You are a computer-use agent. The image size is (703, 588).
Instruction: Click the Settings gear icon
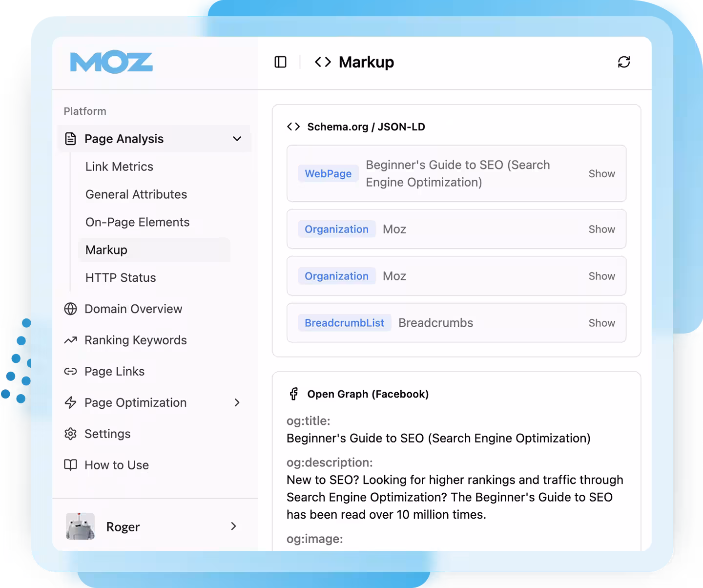(x=71, y=434)
